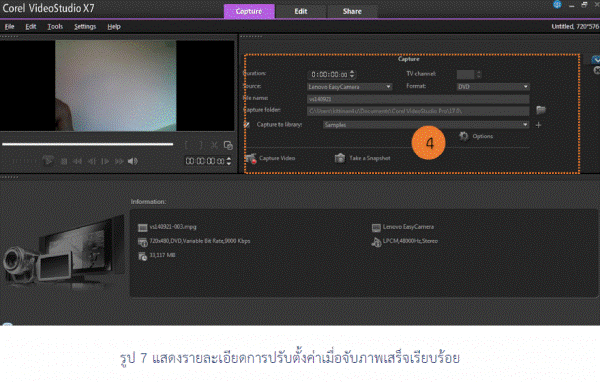Click the enlarge preview window icon
The width and height of the screenshot is (600, 382).
(228, 145)
